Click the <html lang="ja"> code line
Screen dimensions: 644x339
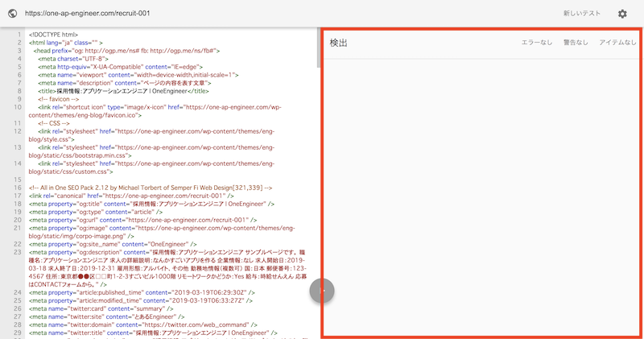click(66, 43)
